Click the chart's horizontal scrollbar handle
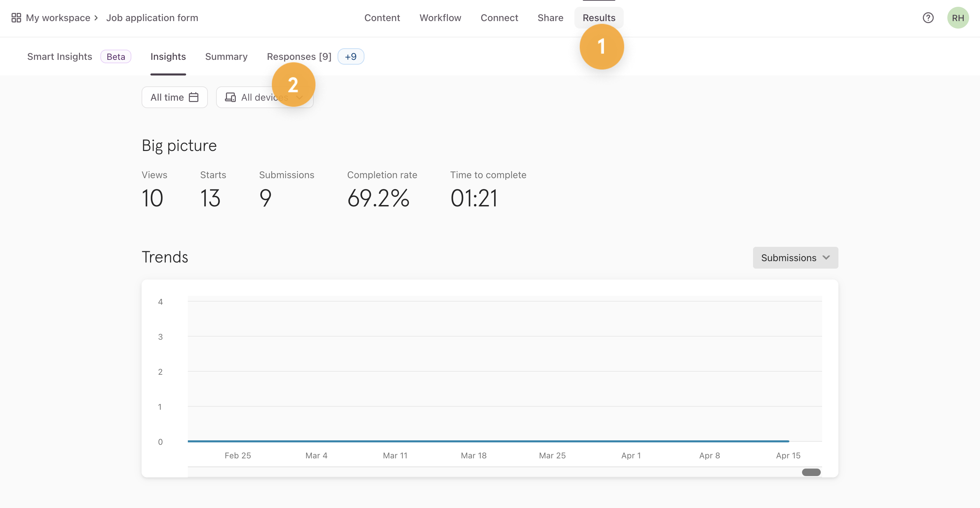Screen dimensions: 980x508 811,472
